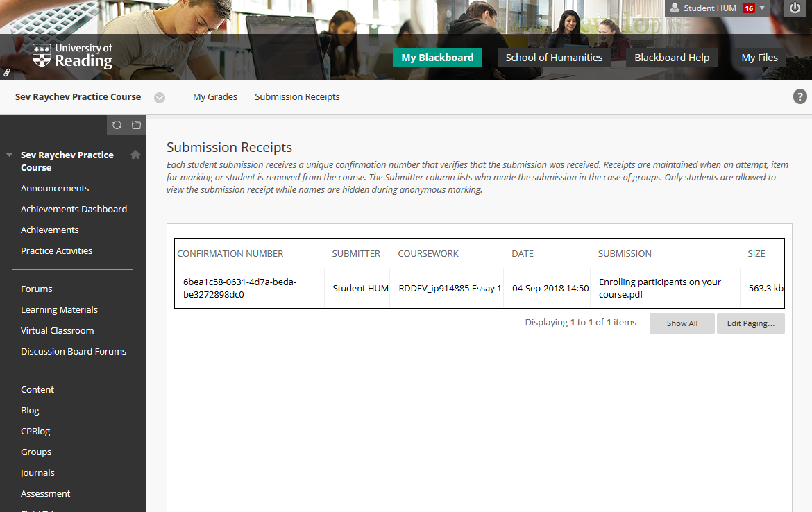812x512 pixels.
Task: Click the University of Reading logo
Action: pos(72,56)
